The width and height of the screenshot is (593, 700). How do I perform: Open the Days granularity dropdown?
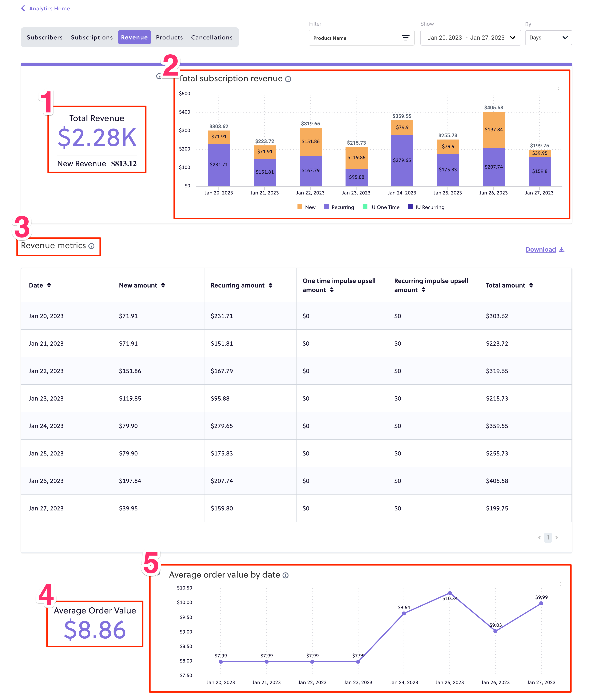[x=548, y=37]
